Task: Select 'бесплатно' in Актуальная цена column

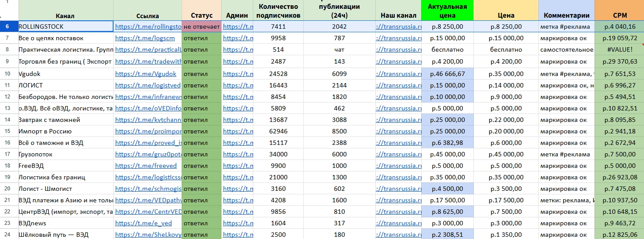Action: (x=447, y=49)
